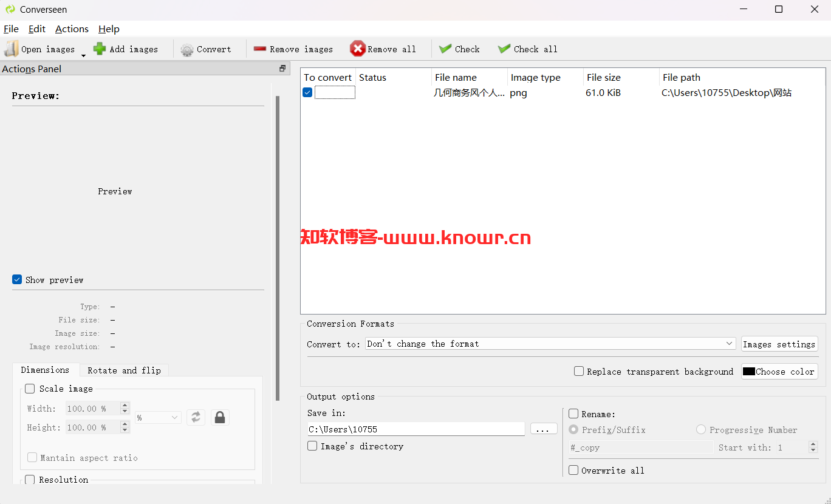Viewport: 831px width, 504px height.
Task: Click the Check all toolbar icon
Action: tap(504, 49)
